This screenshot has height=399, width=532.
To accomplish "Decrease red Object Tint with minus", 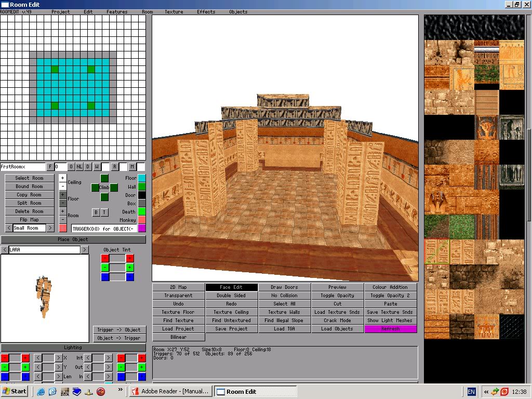I will [105, 258].
